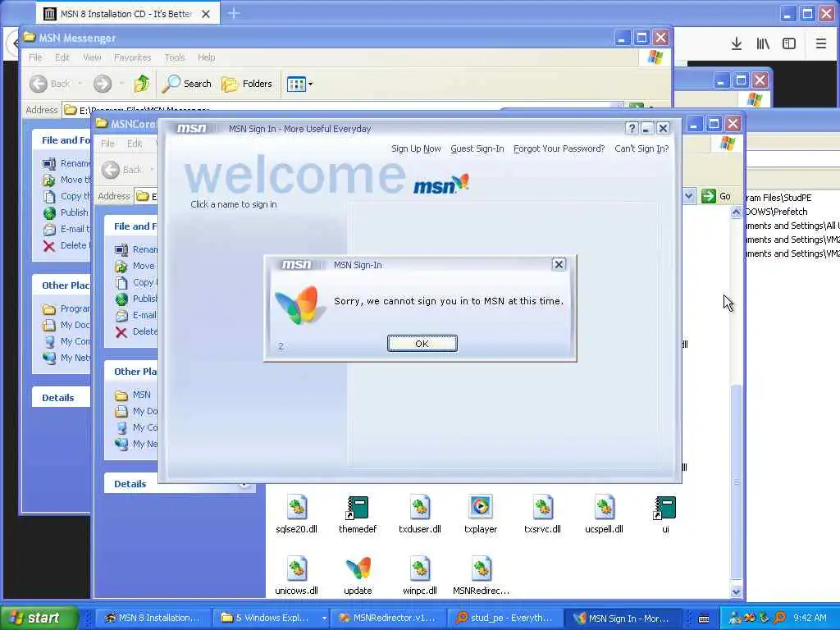This screenshot has width=840, height=630.
Task: Open the Favorites menu in MSN Messenger window
Action: click(x=132, y=57)
